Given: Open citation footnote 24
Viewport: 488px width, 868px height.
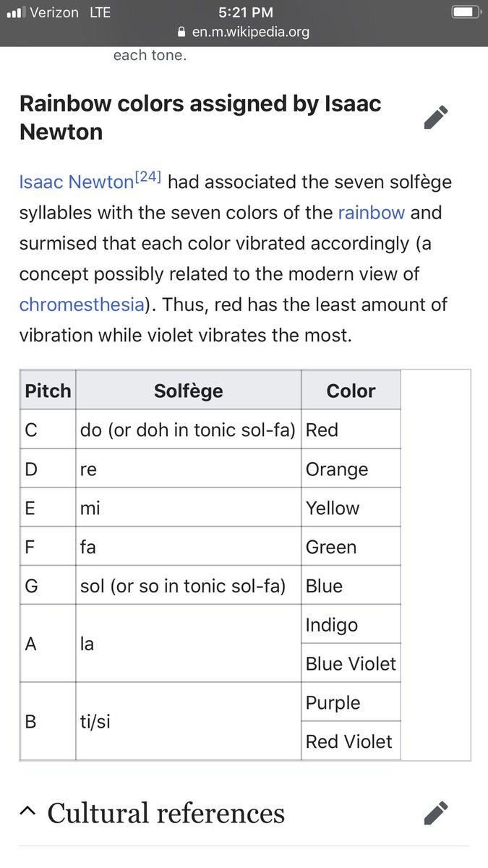Looking at the screenshot, I should (x=147, y=178).
